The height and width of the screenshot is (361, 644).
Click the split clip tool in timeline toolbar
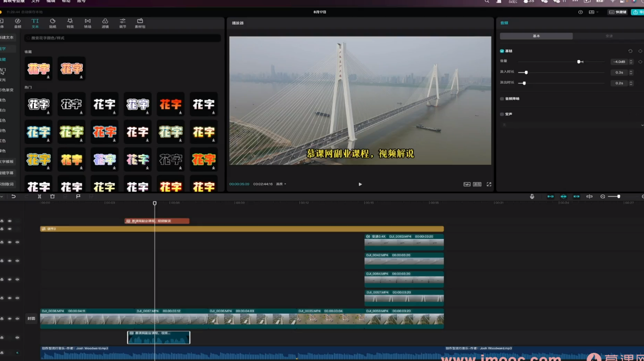coord(40,196)
